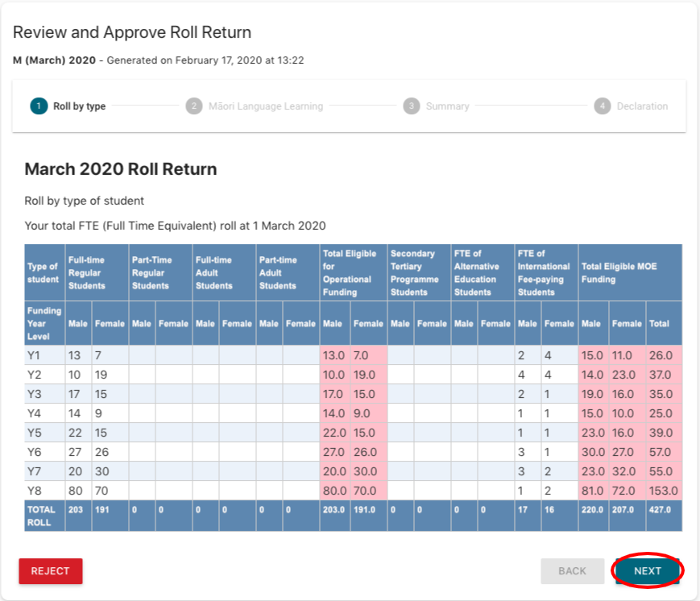Click the Secondary Tertiary Programme Students header
Screen dimensions: 700x601
417,273
